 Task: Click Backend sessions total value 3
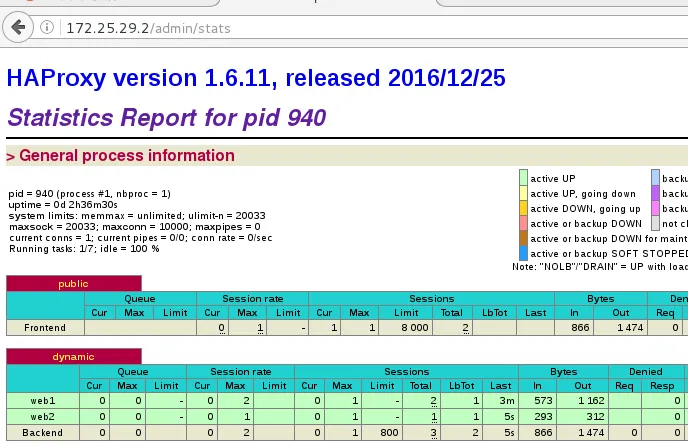click(x=433, y=433)
